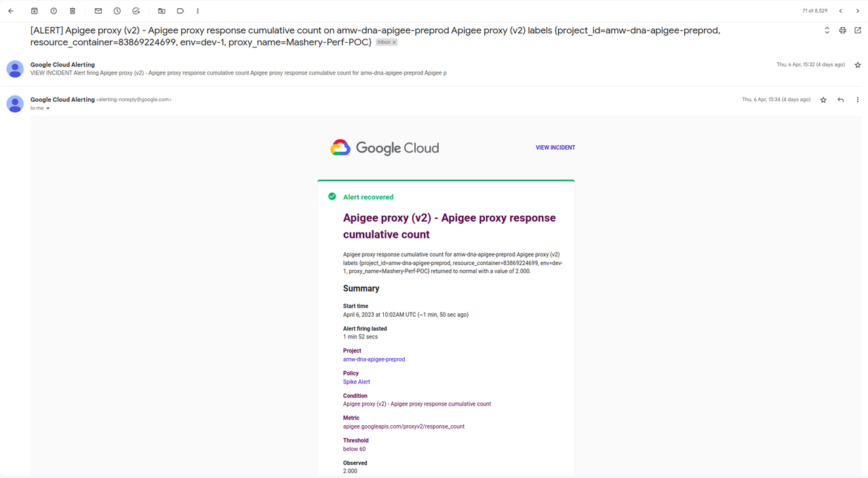
Task: Click the 'Alert recovered' status text
Action: [368, 197]
